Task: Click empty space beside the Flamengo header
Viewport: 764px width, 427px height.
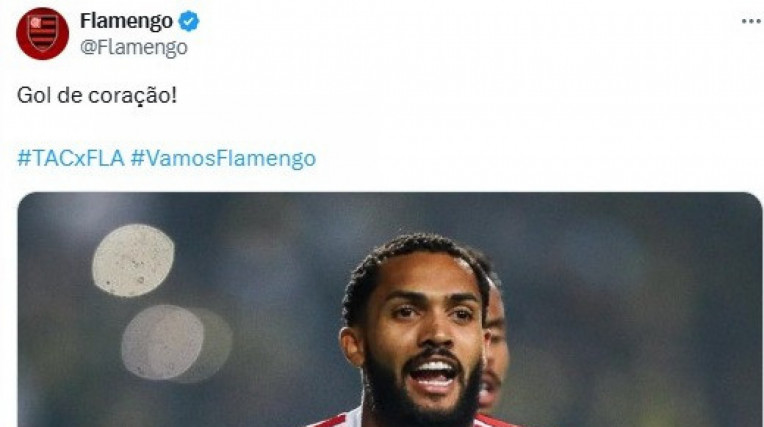Action: pos(463,34)
